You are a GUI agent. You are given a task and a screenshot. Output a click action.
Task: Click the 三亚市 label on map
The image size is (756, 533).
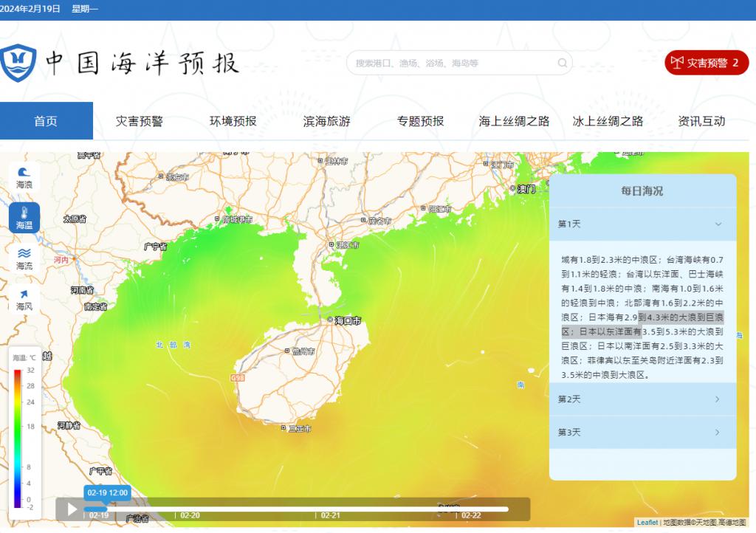[x=300, y=428]
